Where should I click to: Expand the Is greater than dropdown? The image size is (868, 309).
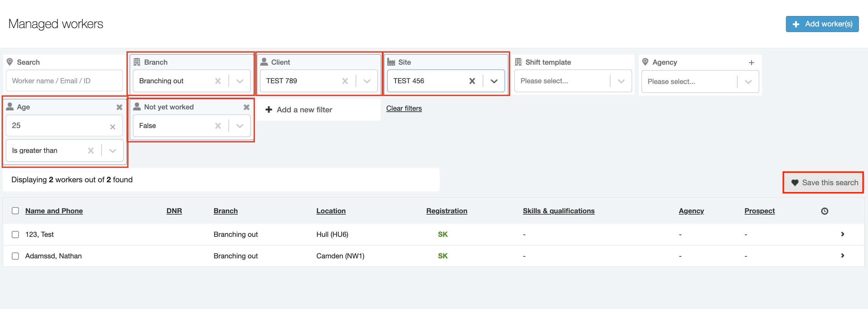pos(112,151)
